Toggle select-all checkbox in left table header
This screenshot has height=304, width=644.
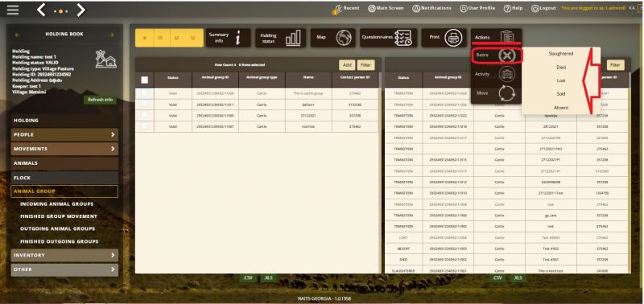point(145,80)
